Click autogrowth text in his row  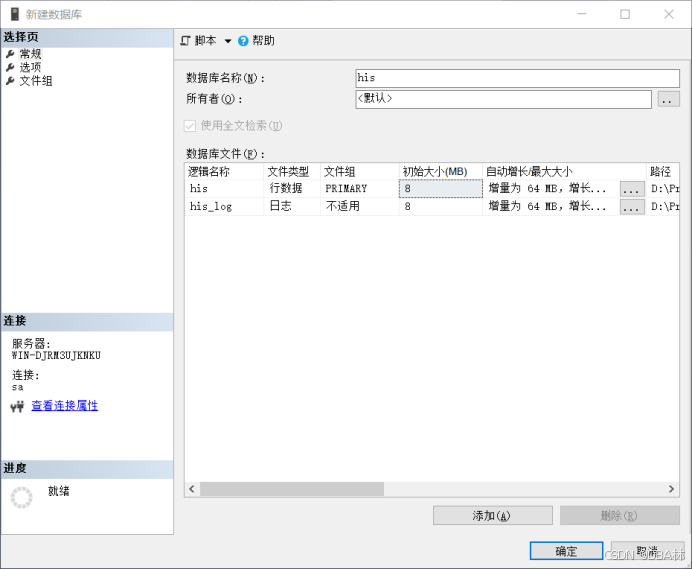(547, 189)
